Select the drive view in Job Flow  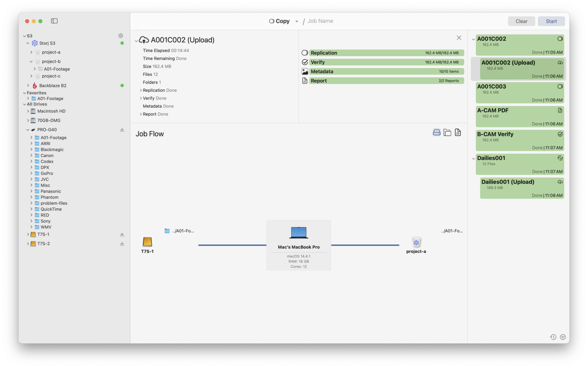[436, 132]
